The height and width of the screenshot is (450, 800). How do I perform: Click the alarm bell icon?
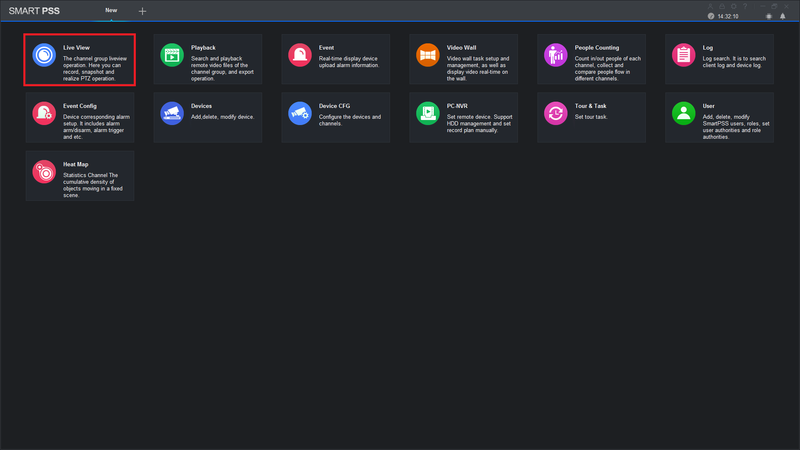(x=783, y=16)
